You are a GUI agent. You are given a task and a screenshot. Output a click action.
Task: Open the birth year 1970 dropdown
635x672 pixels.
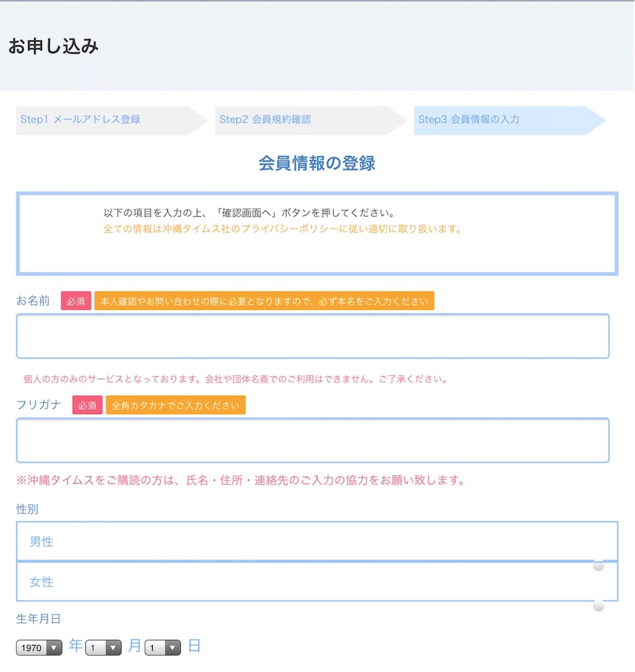[39, 648]
